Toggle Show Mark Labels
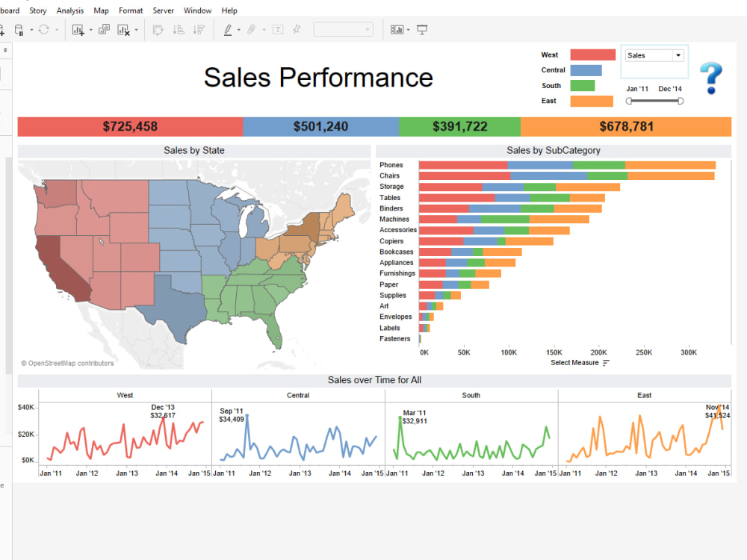This screenshot has width=747, height=560. pos(277,30)
